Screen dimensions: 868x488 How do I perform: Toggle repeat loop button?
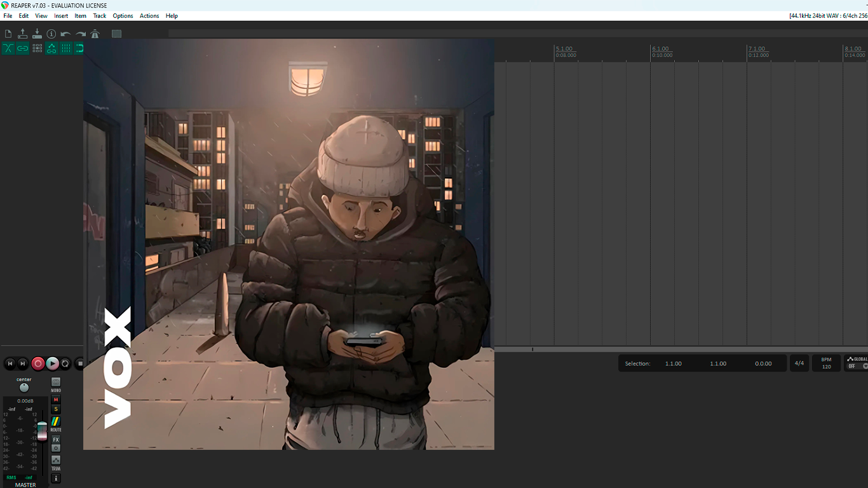[65, 363]
